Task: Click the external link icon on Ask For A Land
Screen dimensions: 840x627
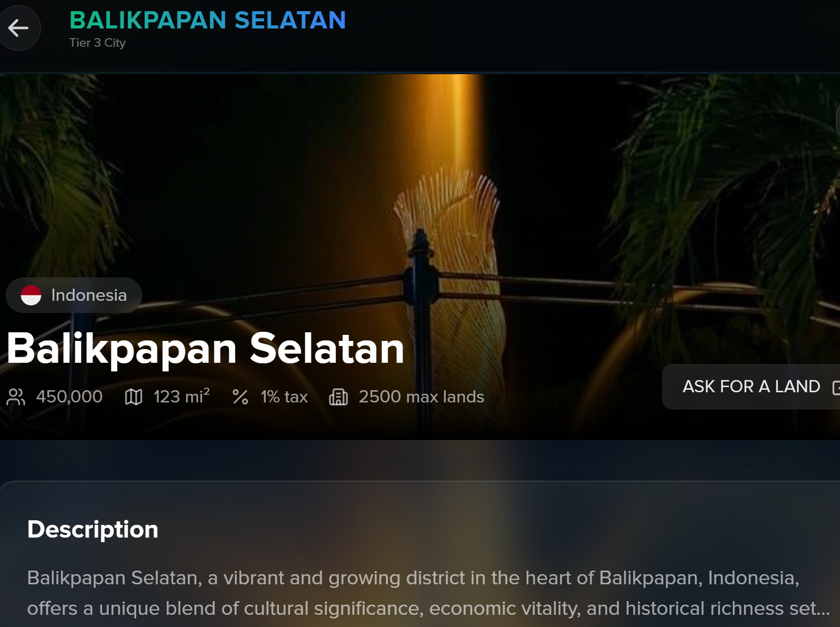Action: pos(836,387)
